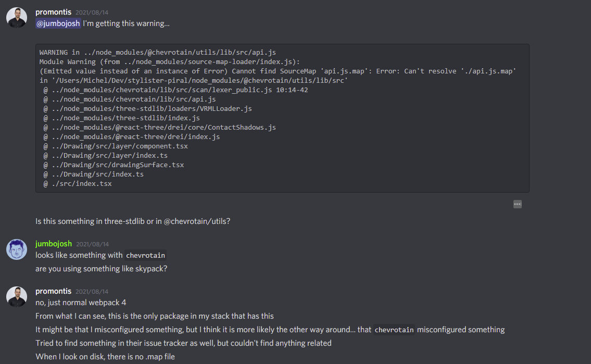Select message 'Is this something in three-stdlib'
The width and height of the screenshot is (591, 364).
point(133,221)
